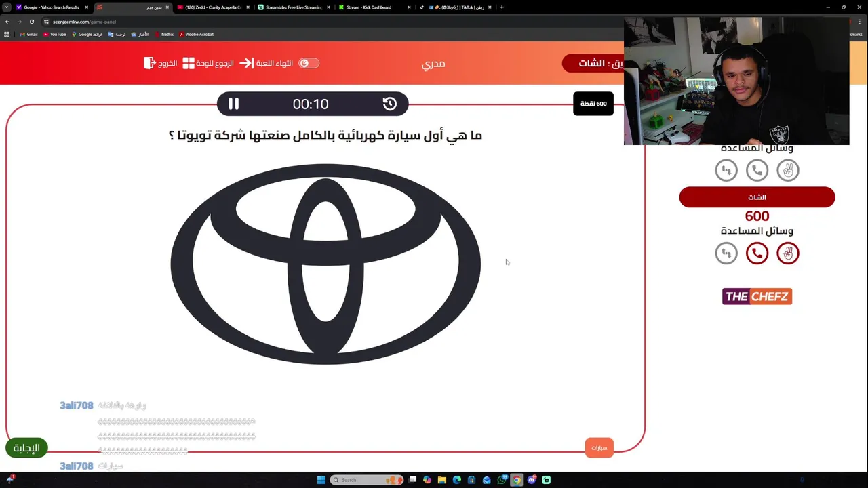Open the YouTube bookmark
This screenshot has width=868, height=488.
point(54,34)
